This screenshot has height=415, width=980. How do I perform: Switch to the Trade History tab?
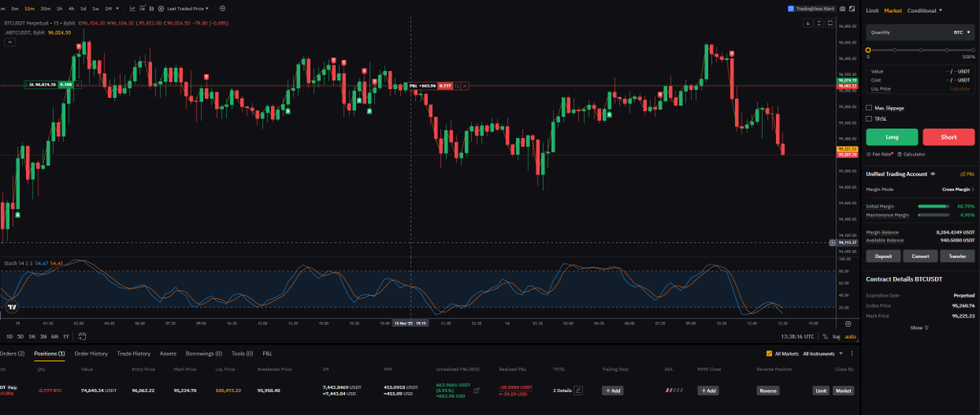pos(134,354)
